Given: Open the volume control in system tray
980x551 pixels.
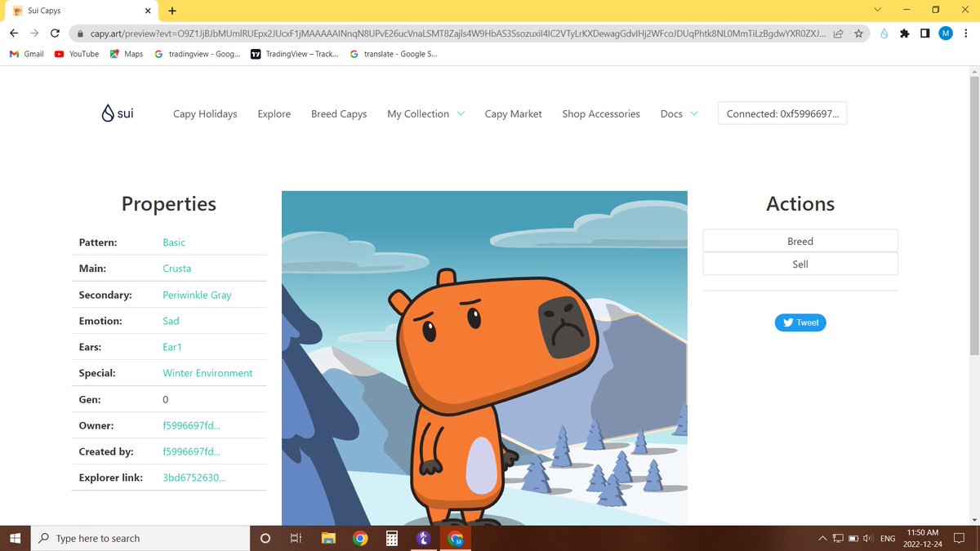Looking at the screenshot, I should (x=868, y=539).
